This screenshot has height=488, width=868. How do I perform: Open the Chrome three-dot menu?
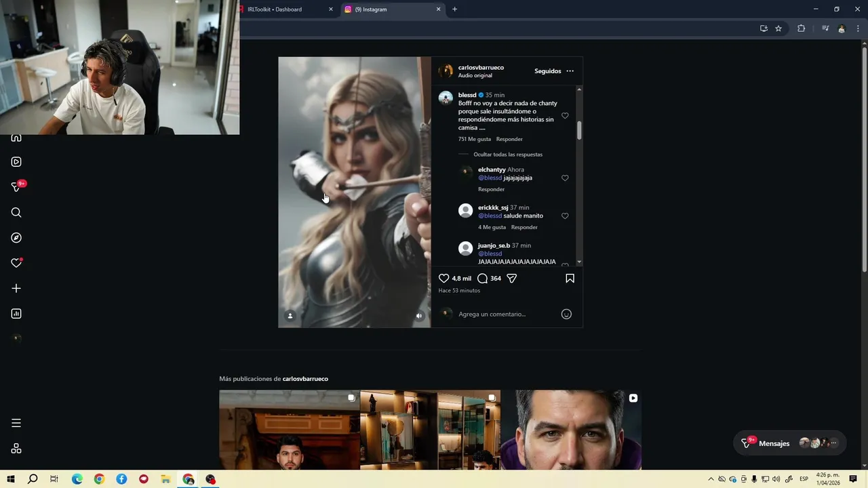858,28
